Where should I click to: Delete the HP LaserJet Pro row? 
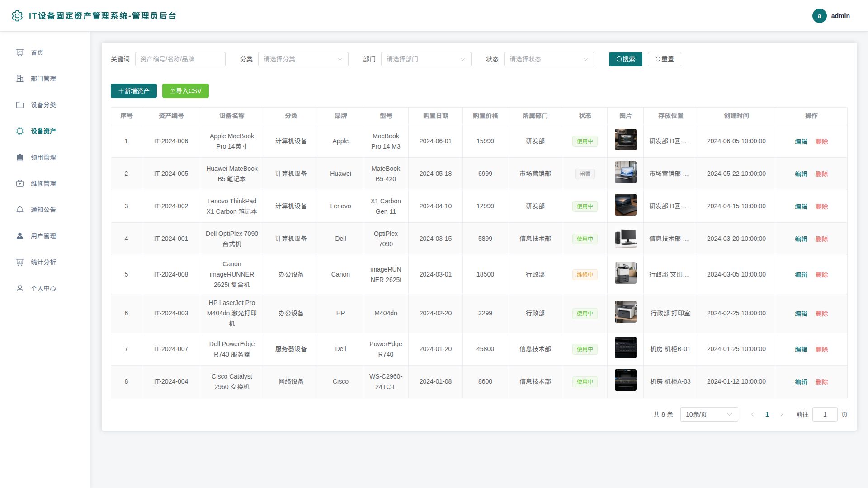click(x=822, y=314)
